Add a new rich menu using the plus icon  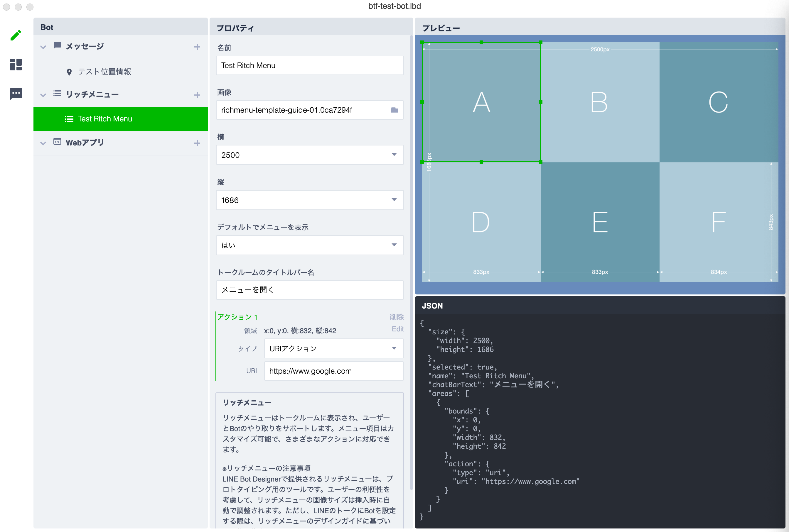pyautogui.click(x=197, y=95)
